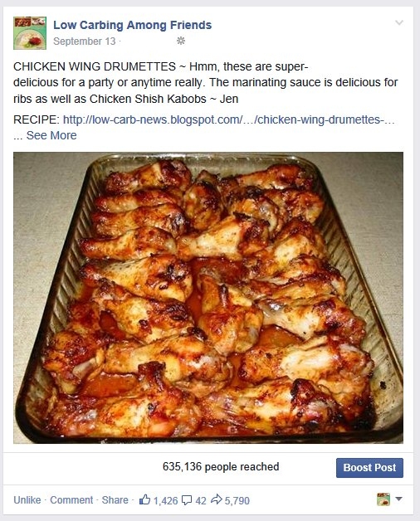Click the audience gear icon beside September 13
The image size is (420, 521).
181,41
